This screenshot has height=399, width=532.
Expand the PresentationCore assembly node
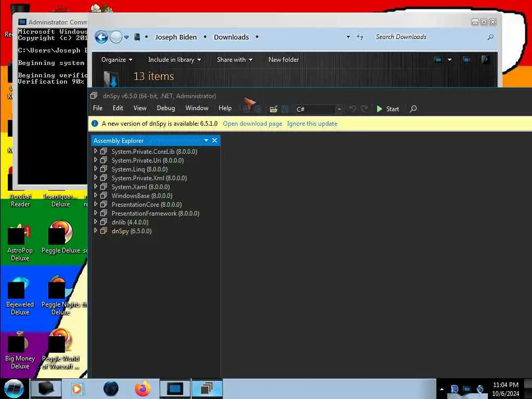tap(96, 204)
